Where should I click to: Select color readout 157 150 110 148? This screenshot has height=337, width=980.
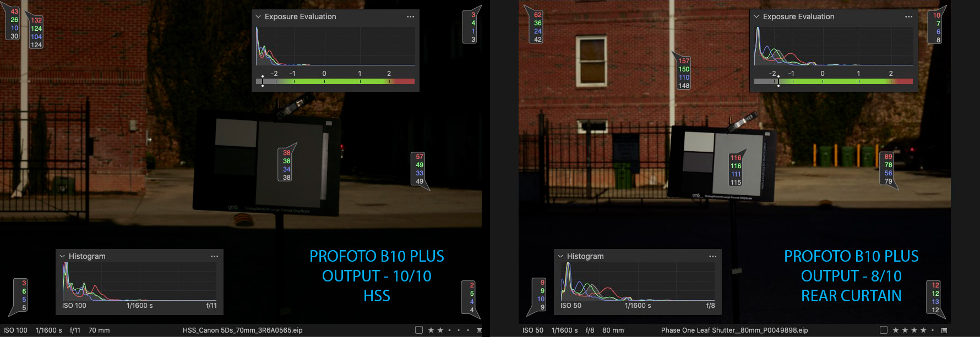[x=683, y=72]
